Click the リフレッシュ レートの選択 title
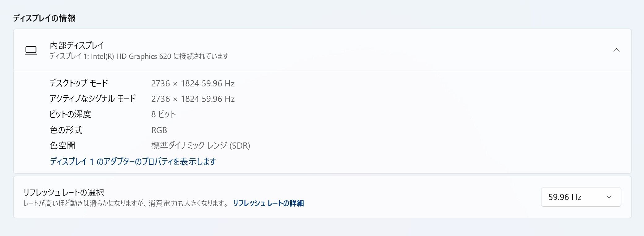This screenshot has width=644, height=236. pos(64,192)
